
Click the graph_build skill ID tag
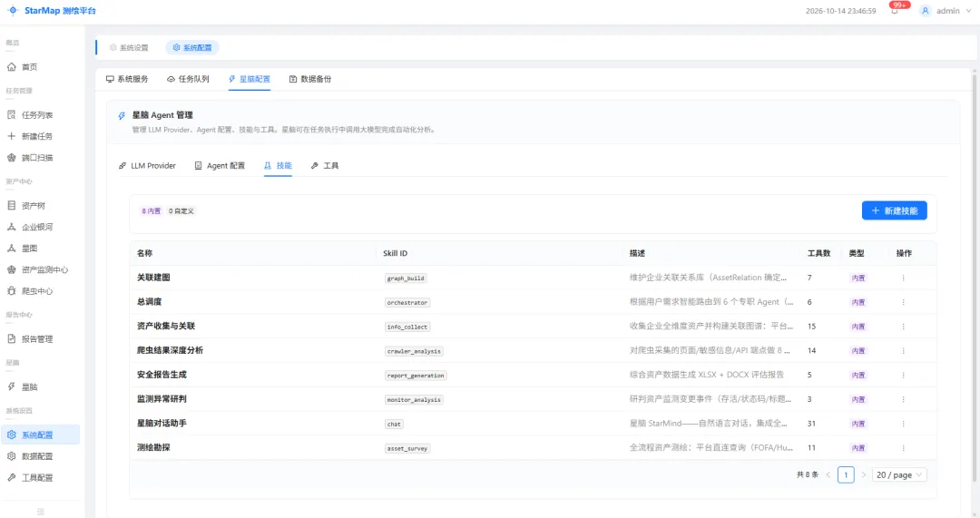click(406, 279)
